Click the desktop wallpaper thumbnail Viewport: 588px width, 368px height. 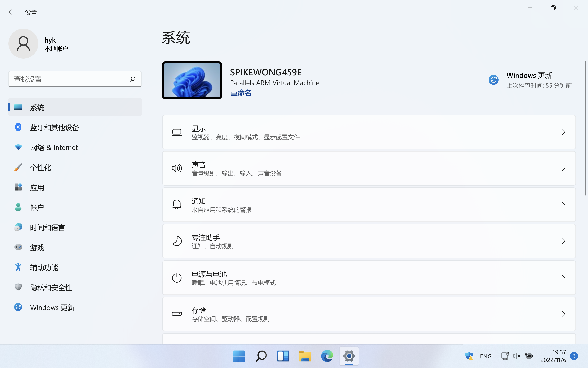(192, 80)
